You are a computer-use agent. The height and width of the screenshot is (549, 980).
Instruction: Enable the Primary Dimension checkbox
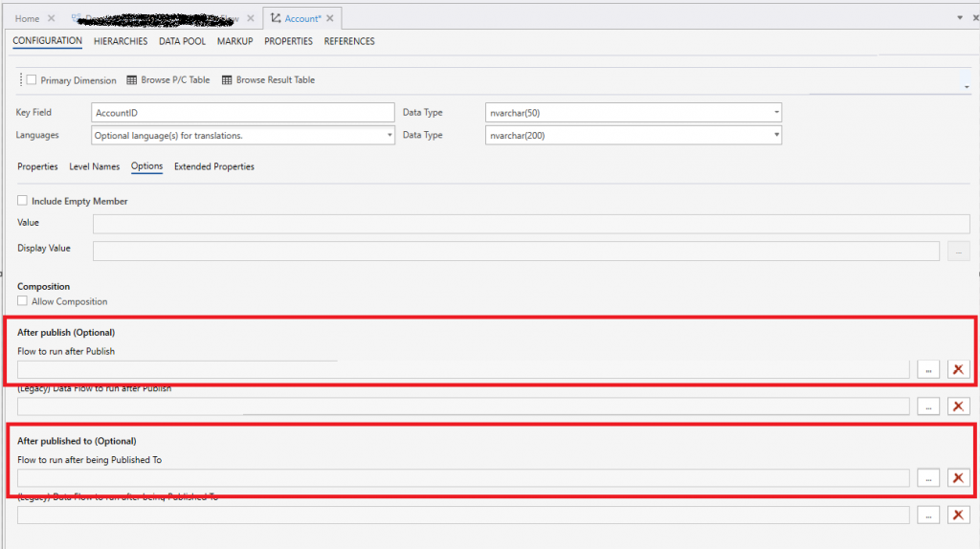pyautogui.click(x=32, y=80)
